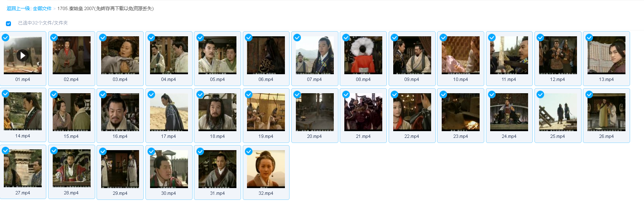Viewport: 644px width, 202px height.
Task: Untick the check icon on 13.mp4
Action: coord(589,38)
